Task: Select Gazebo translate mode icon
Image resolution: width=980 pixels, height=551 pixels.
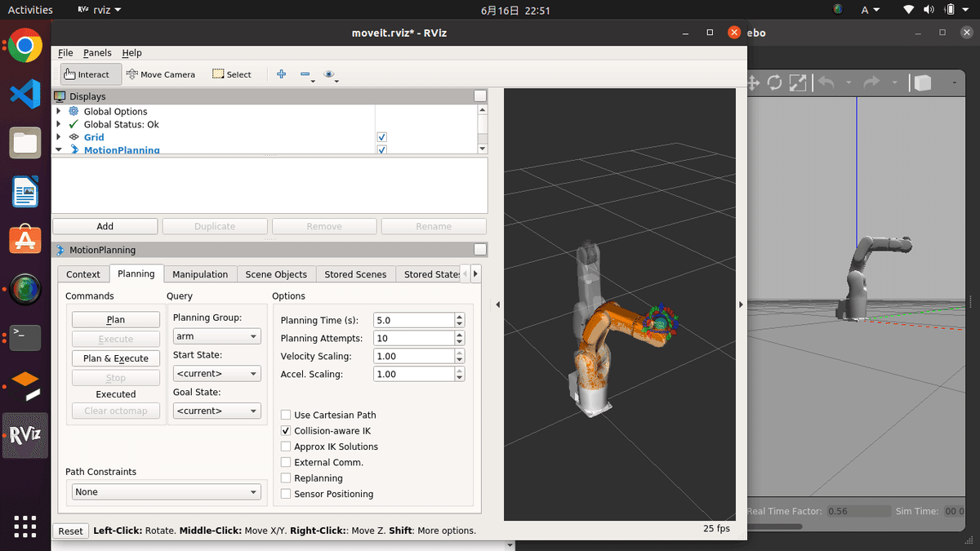Action: pos(752,82)
